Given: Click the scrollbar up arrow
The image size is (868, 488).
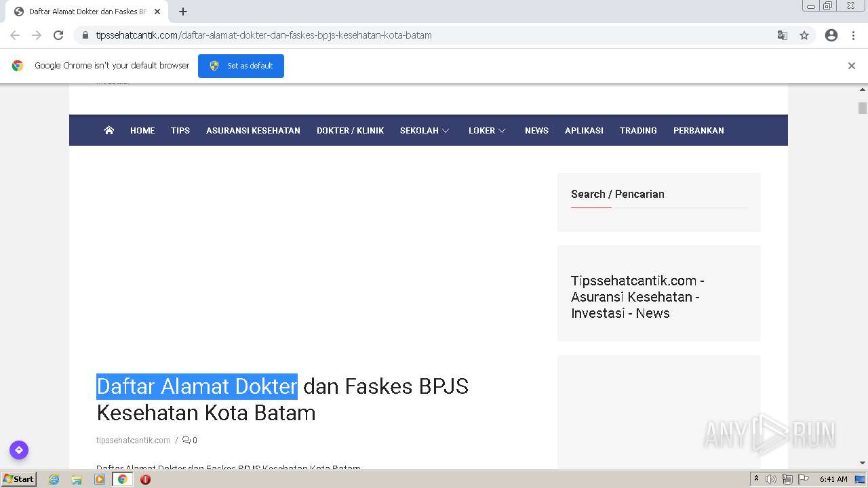Looking at the screenshot, I should coord(863,89).
